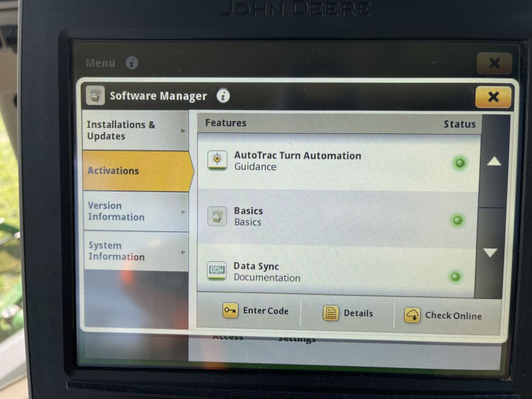Tap the Enter Code button label
Screen dimensions: 532x399
(265, 311)
